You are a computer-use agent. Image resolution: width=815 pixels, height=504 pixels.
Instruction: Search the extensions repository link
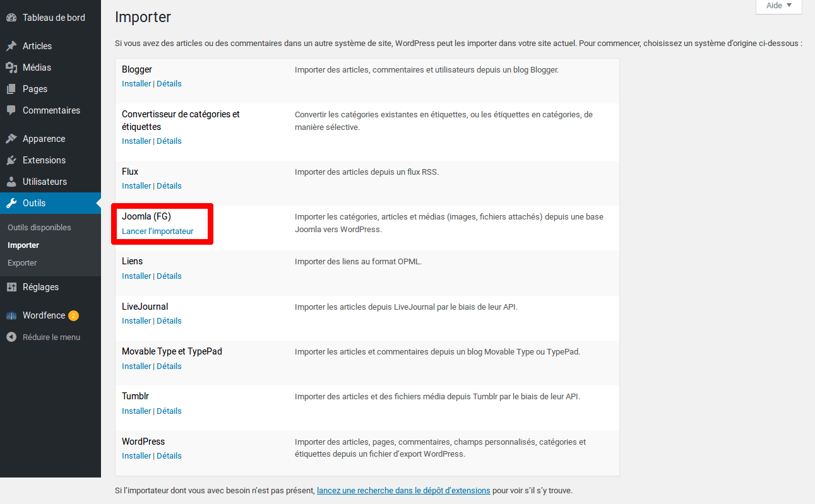pyautogui.click(x=403, y=490)
